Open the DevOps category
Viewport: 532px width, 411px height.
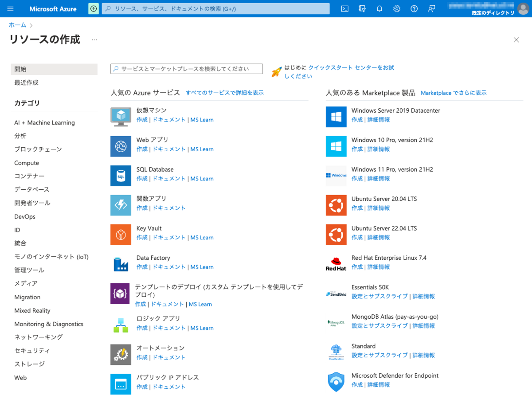[x=25, y=216]
